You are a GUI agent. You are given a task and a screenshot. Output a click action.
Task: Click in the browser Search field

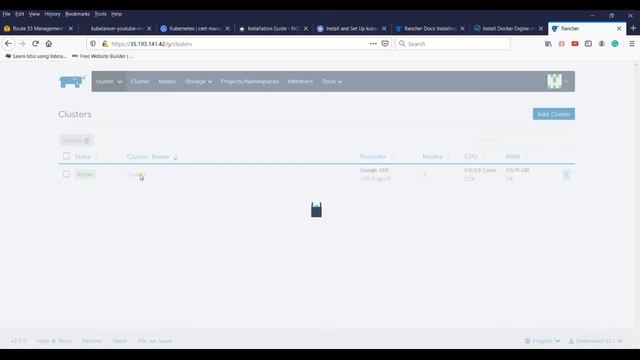point(453,44)
